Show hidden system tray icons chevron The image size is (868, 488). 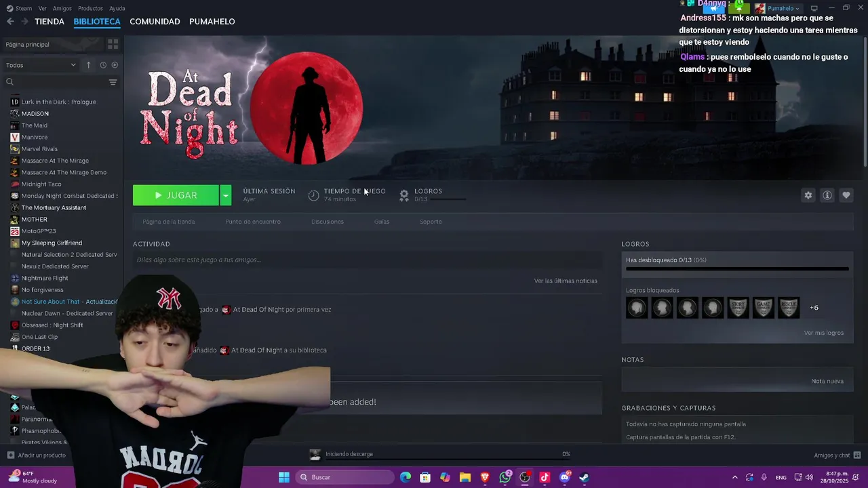(x=734, y=477)
